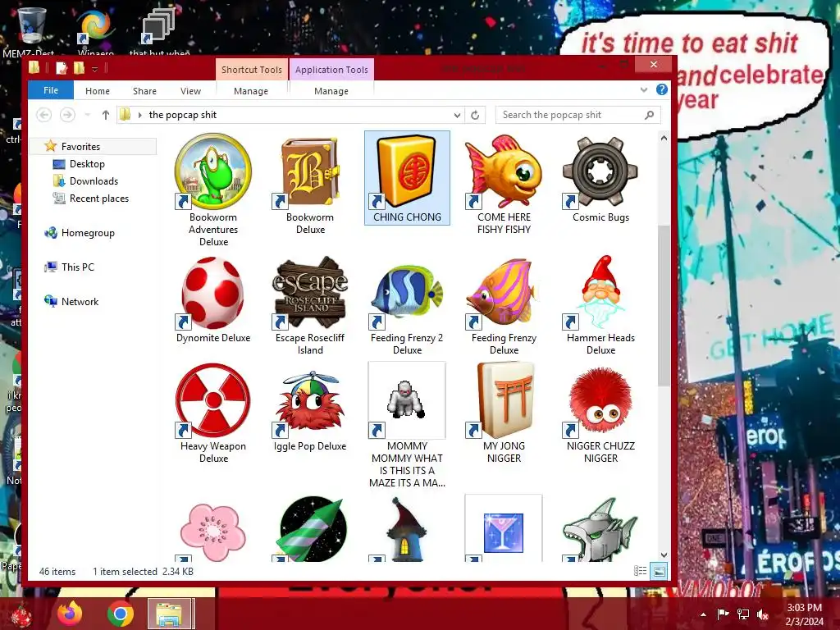Open the Home ribbon tab
This screenshot has width=840, height=630.
click(x=98, y=91)
